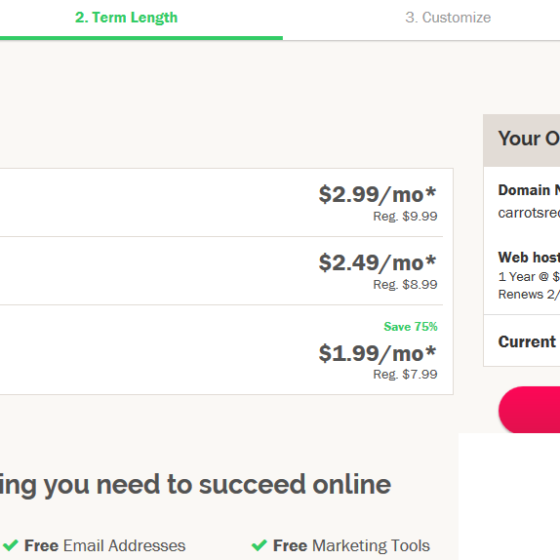Click the green progress bar under Term Length

coord(141,38)
